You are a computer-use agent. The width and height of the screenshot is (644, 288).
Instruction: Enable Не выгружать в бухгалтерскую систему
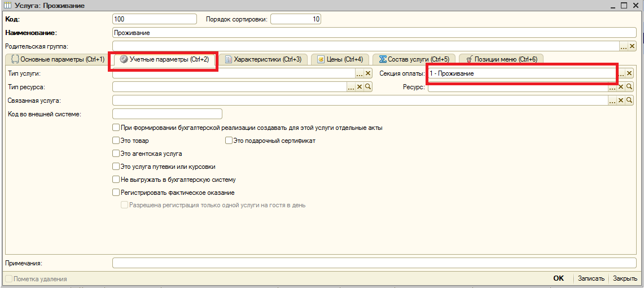(116, 180)
